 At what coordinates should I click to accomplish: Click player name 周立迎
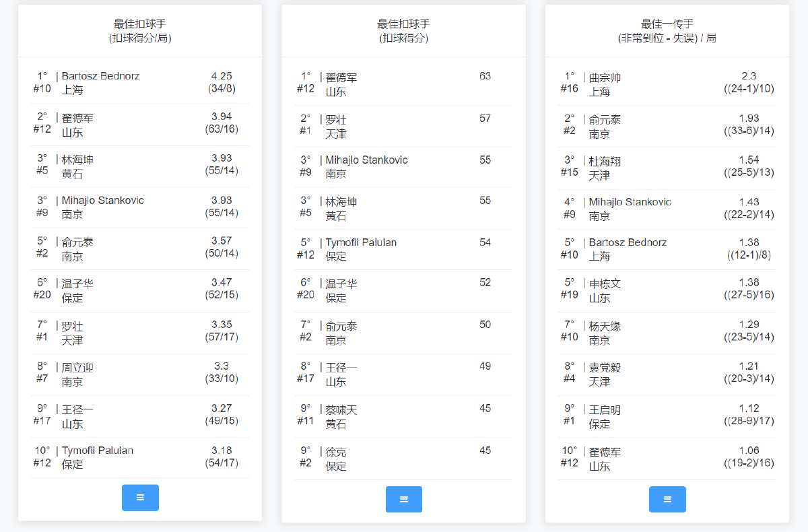77,368
